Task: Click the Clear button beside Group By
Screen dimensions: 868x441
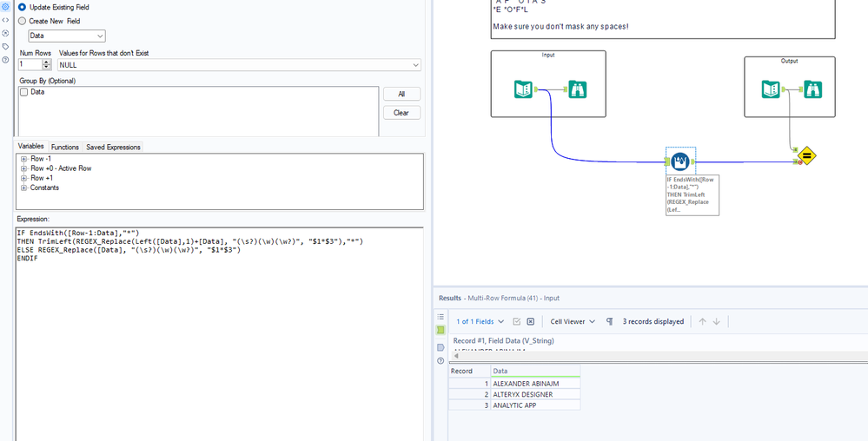Action: tap(401, 113)
